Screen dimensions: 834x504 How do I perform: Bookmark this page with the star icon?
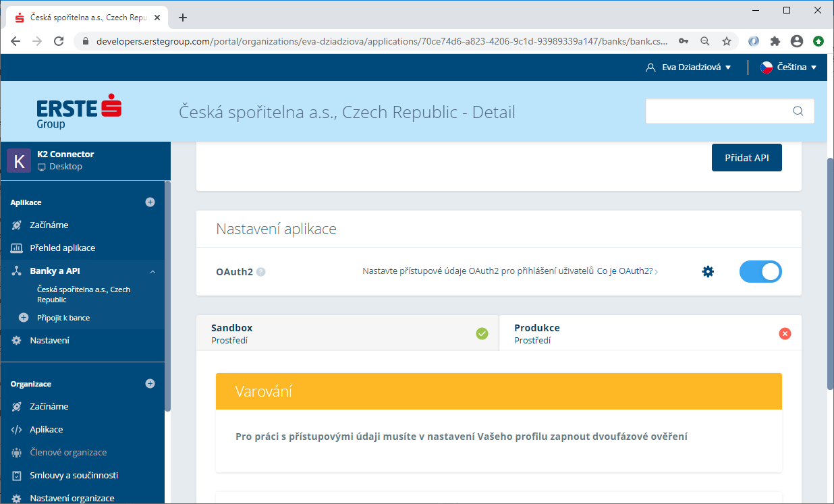727,41
